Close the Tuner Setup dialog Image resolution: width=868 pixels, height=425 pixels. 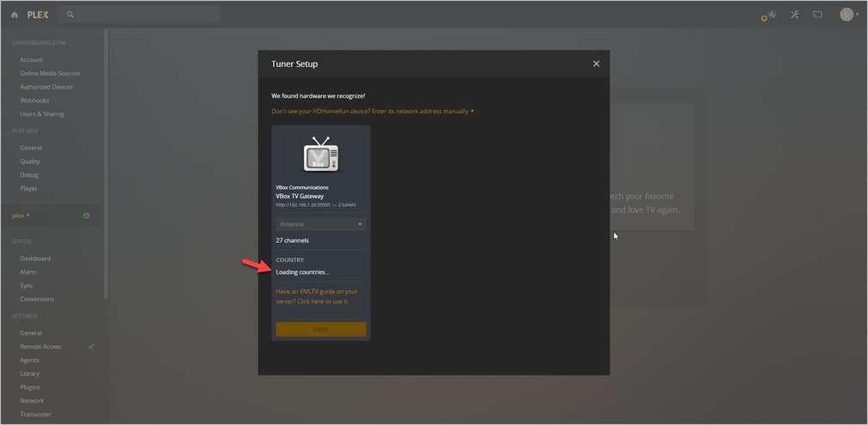tap(596, 64)
